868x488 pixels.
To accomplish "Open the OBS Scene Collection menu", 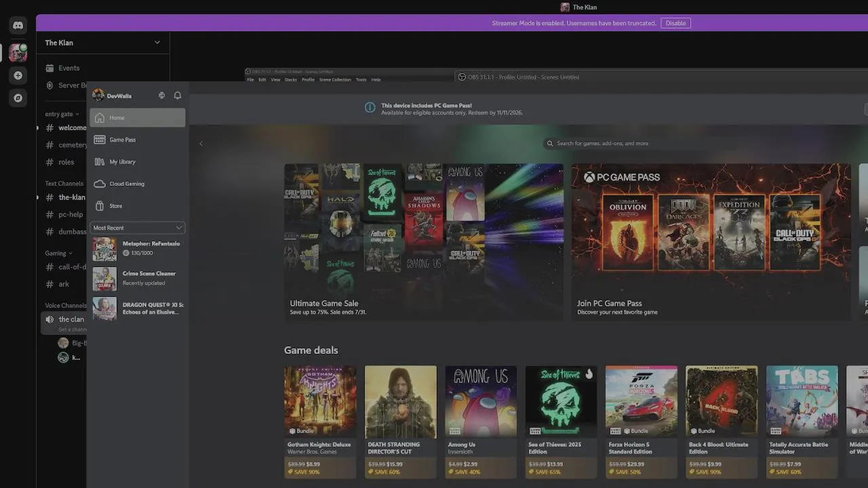I will tap(335, 79).
